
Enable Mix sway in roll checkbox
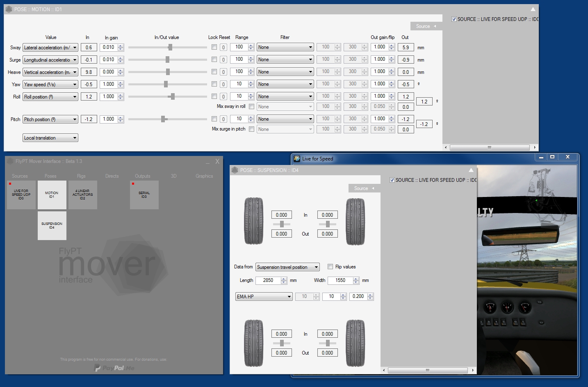pyautogui.click(x=251, y=107)
